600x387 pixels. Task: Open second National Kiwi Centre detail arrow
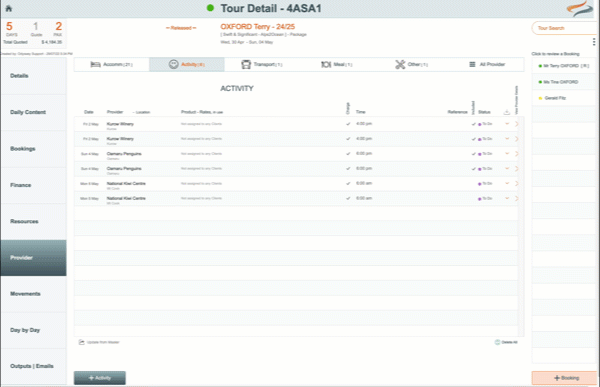[x=516, y=199]
